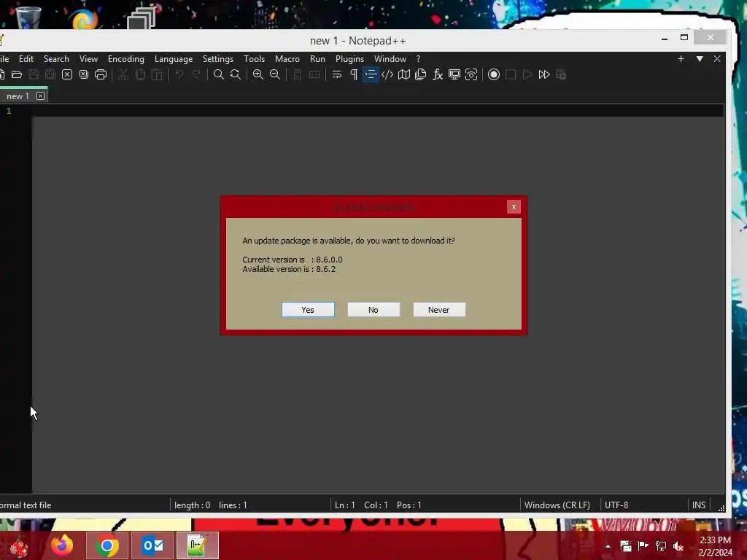
Task: Click the Print toolbar icon
Action: pos(101,74)
